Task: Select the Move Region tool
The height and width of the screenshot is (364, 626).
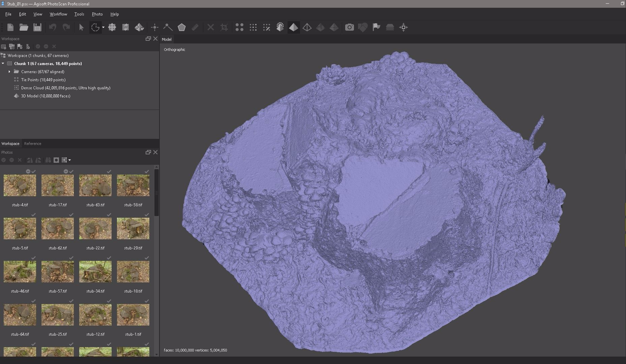Action: tap(112, 27)
